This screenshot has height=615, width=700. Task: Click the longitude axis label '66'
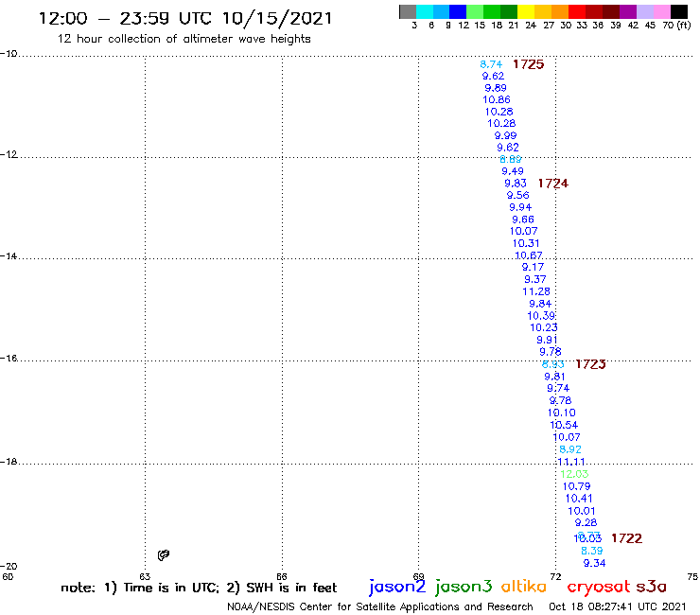click(282, 576)
